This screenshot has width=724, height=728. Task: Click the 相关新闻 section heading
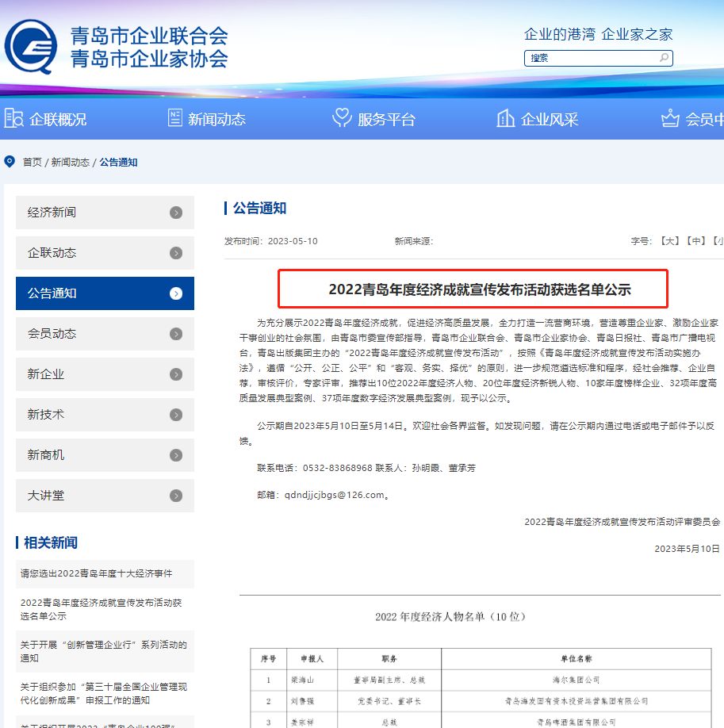51,542
